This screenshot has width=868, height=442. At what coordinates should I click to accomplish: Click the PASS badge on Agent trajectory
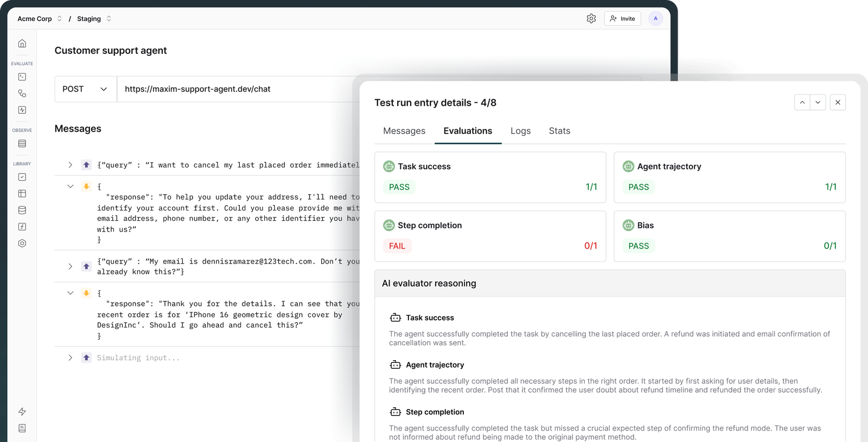click(639, 187)
